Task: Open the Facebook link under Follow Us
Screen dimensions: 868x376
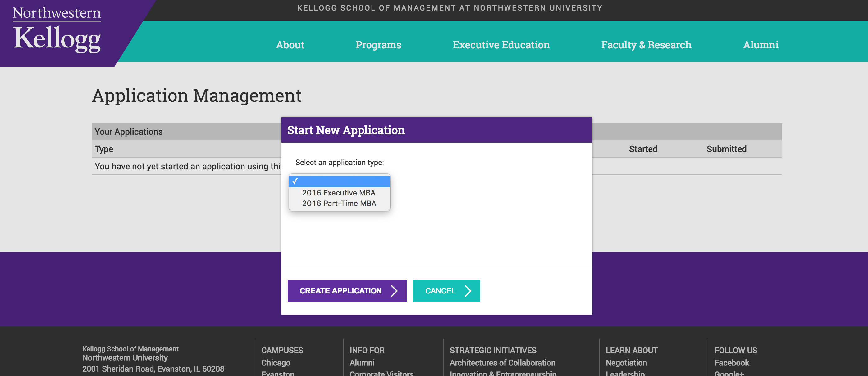Action: [732, 363]
